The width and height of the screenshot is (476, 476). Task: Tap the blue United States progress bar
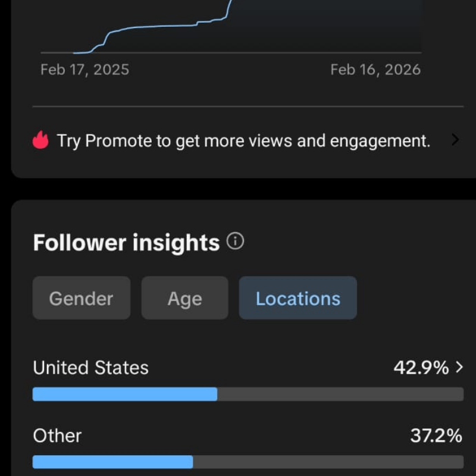click(x=125, y=394)
